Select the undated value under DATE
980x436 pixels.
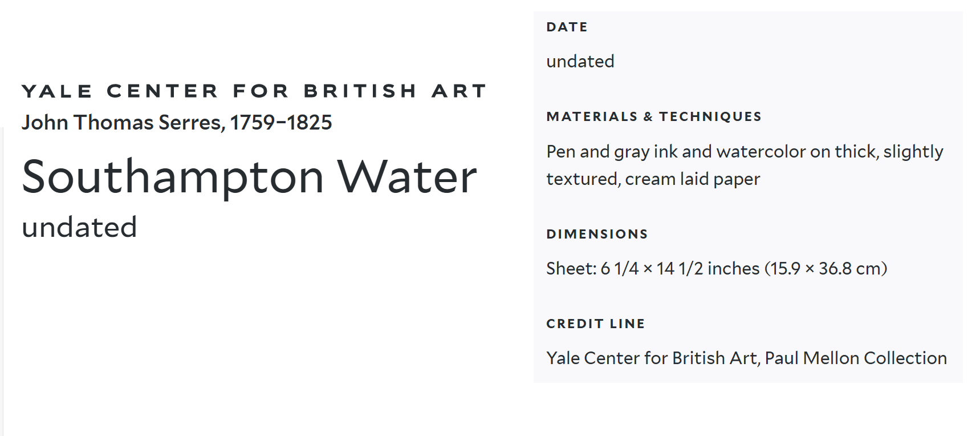[580, 62]
